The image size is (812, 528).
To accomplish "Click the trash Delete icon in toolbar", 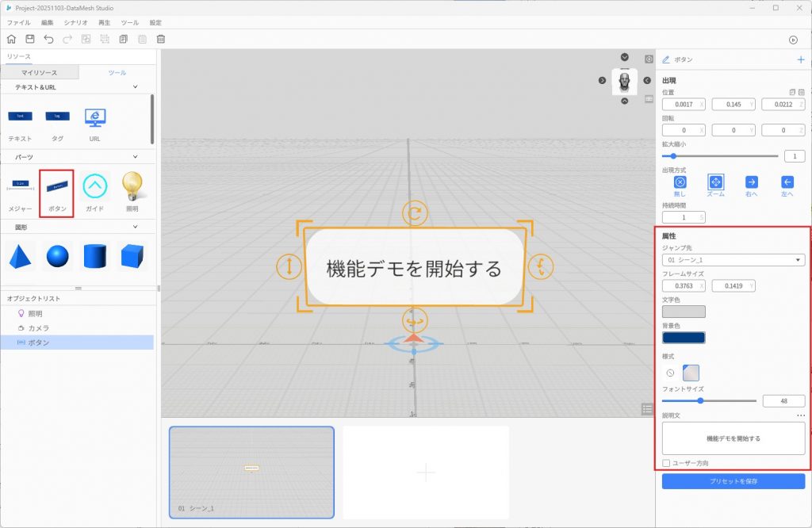I will pos(161,39).
